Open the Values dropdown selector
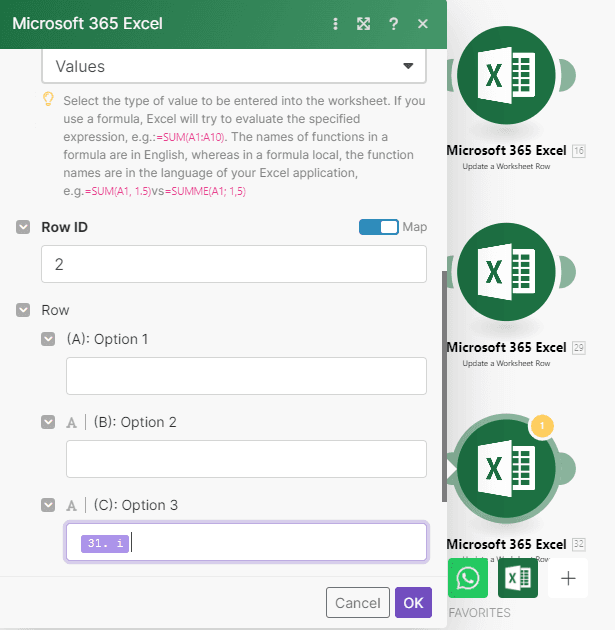 coord(234,66)
